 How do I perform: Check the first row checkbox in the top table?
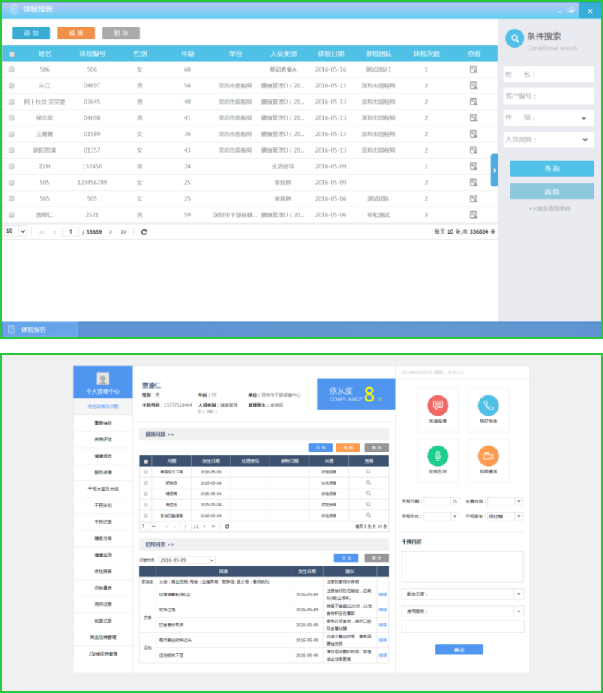click(12, 70)
